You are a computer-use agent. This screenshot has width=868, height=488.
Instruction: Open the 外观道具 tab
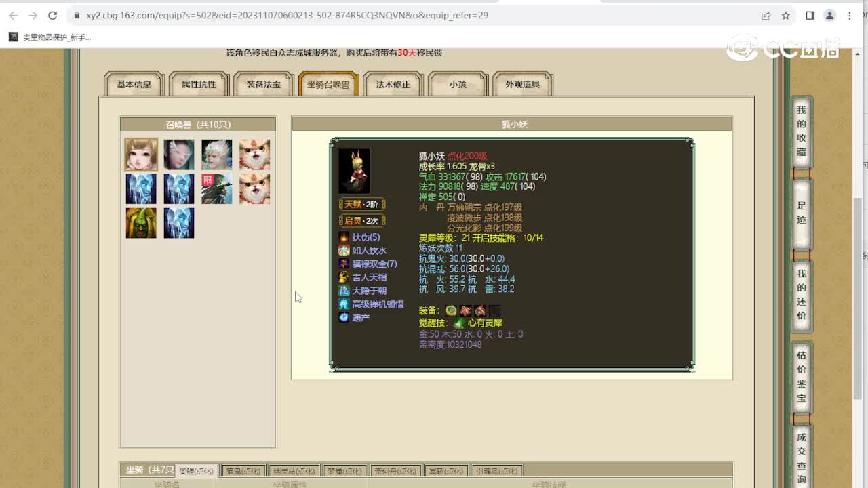(523, 84)
